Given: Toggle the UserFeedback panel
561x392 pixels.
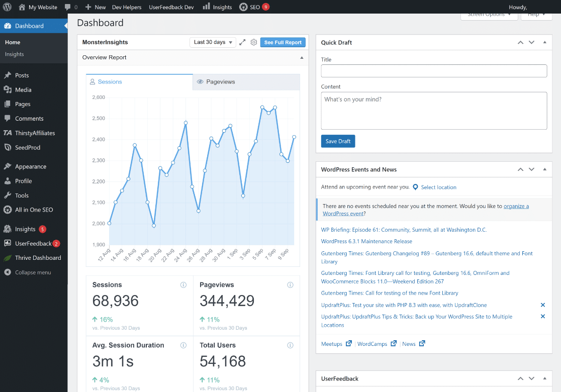Looking at the screenshot, I should coord(544,378).
